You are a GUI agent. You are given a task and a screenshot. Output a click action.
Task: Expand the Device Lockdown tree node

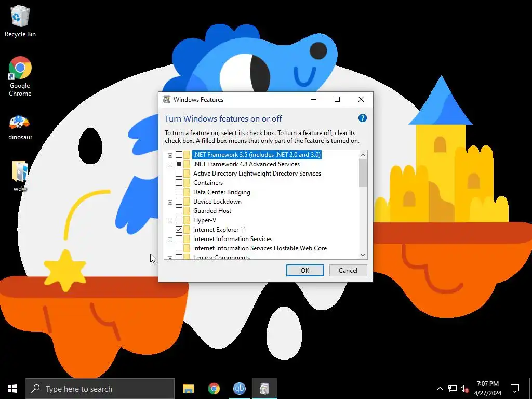(x=170, y=202)
